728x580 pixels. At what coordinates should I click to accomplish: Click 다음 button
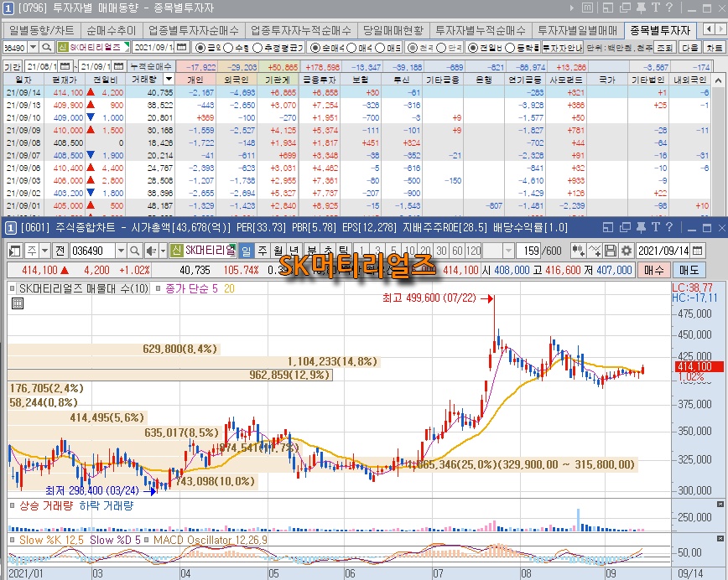[690, 47]
